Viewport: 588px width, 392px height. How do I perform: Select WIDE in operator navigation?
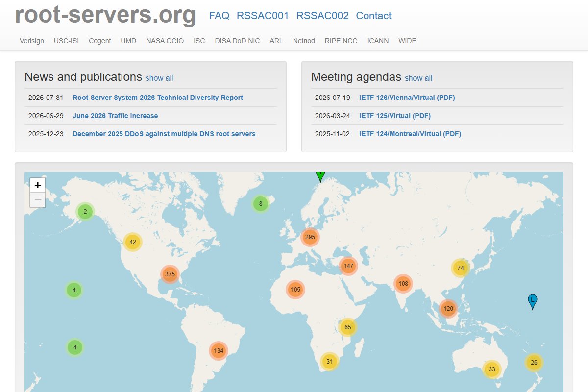point(407,41)
